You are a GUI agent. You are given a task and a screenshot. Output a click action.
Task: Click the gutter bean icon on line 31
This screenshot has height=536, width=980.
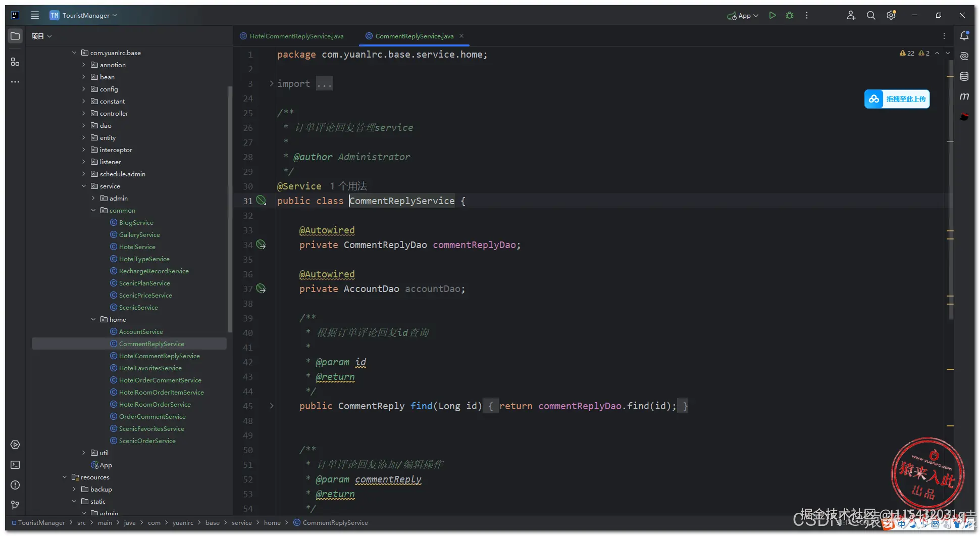(x=261, y=201)
